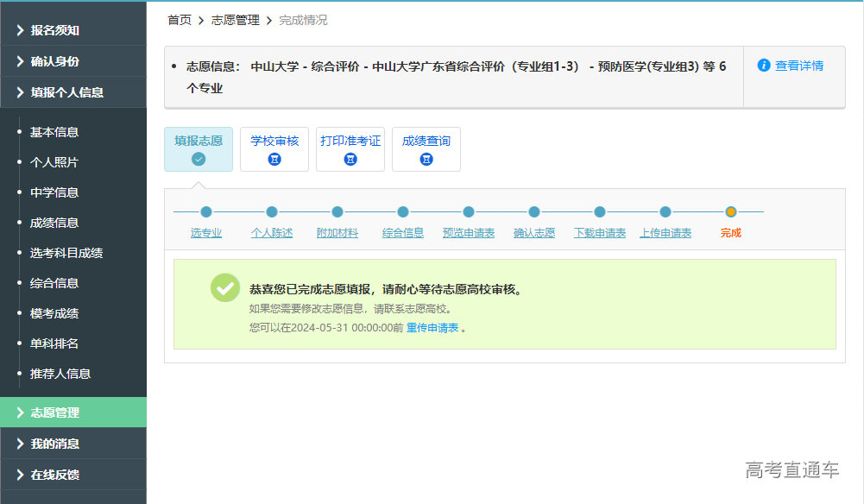This screenshot has height=504, width=864.
Task: Open 个人照片 under personal information
Action: 54,162
